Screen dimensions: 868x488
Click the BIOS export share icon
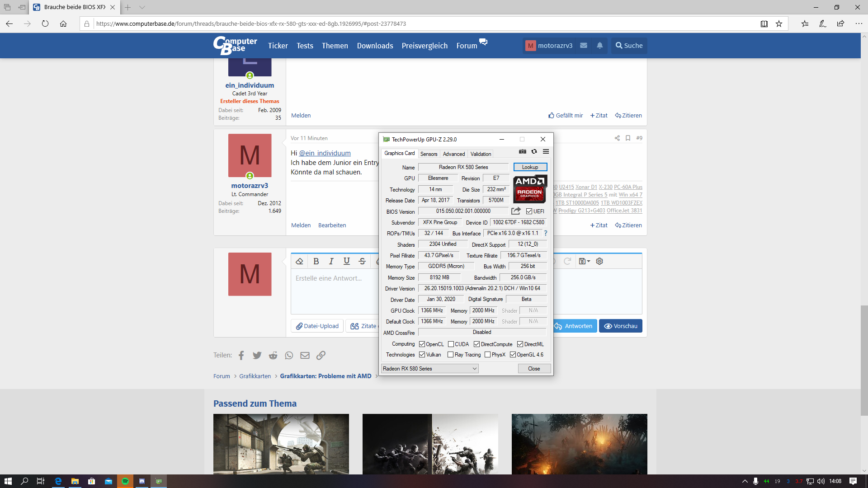coord(516,211)
